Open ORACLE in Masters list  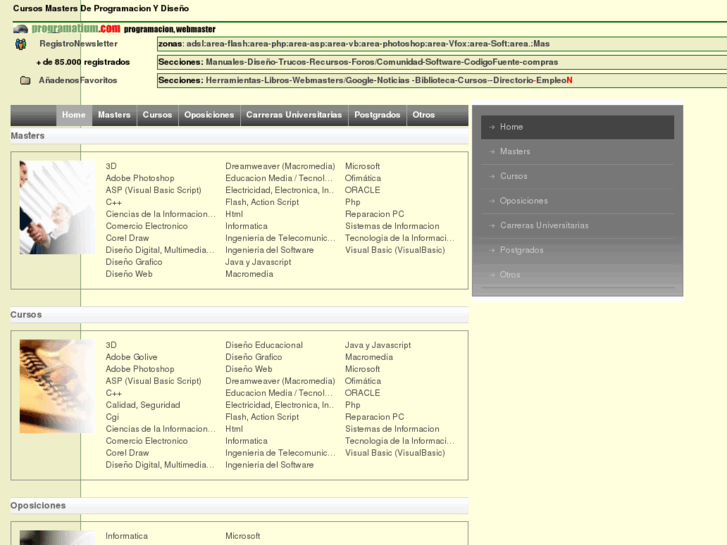tap(363, 190)
